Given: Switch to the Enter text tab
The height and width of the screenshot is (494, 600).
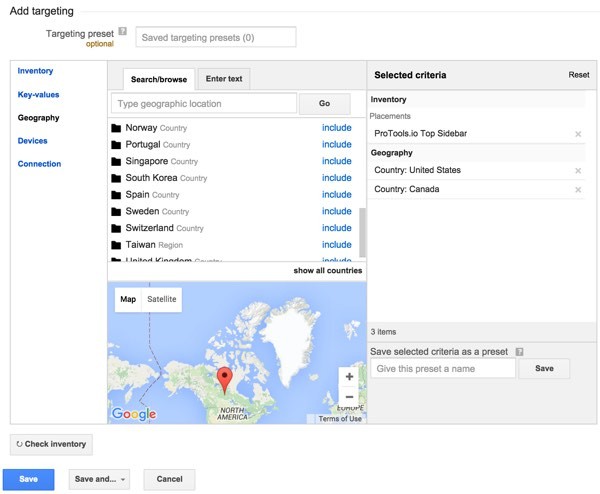Looking at the screenshot, I should [223, 79].
